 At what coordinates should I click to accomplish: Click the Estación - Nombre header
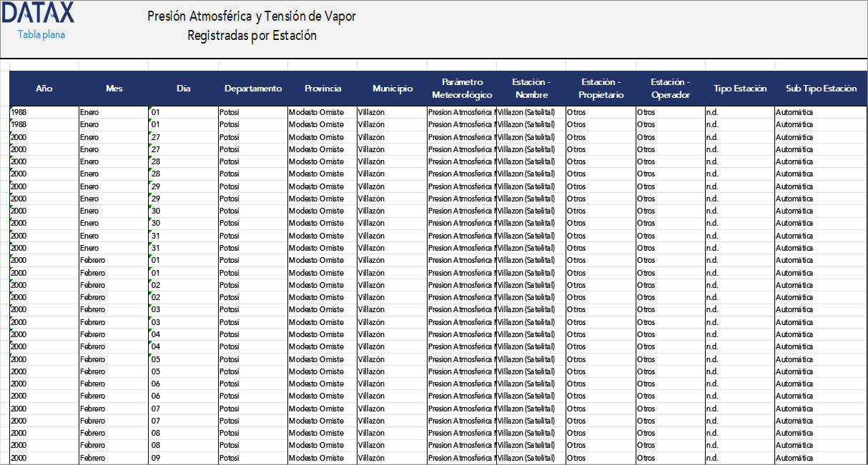tap(531, 89)
